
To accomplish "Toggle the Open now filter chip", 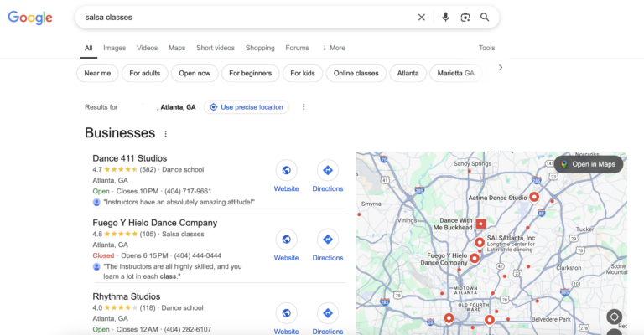I will click(195, 74).
